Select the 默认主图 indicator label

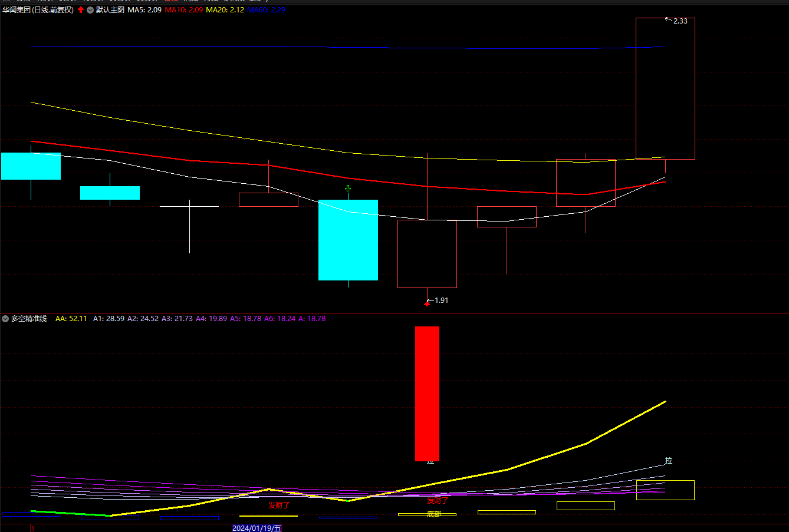tap(110, 10)
